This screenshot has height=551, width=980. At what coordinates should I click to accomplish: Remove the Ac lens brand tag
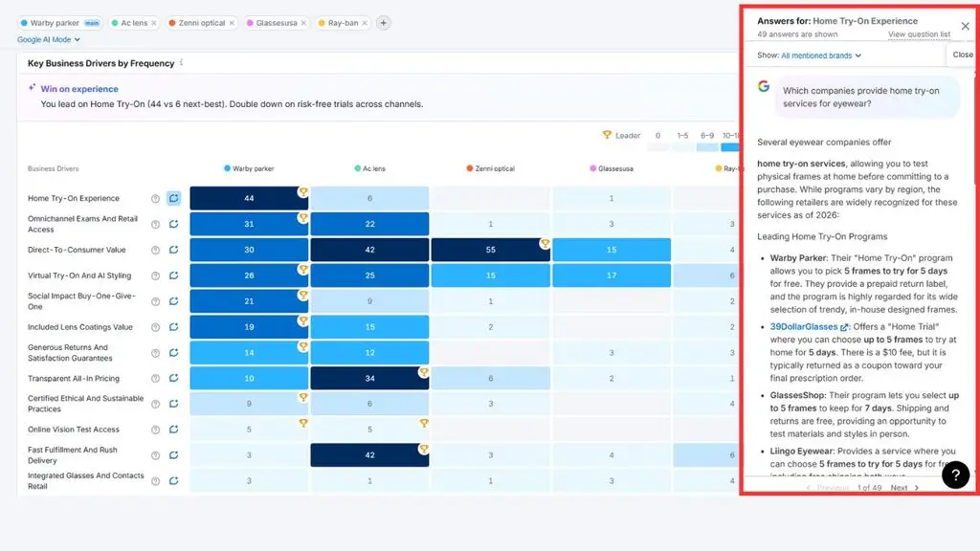tap(154, 23)
